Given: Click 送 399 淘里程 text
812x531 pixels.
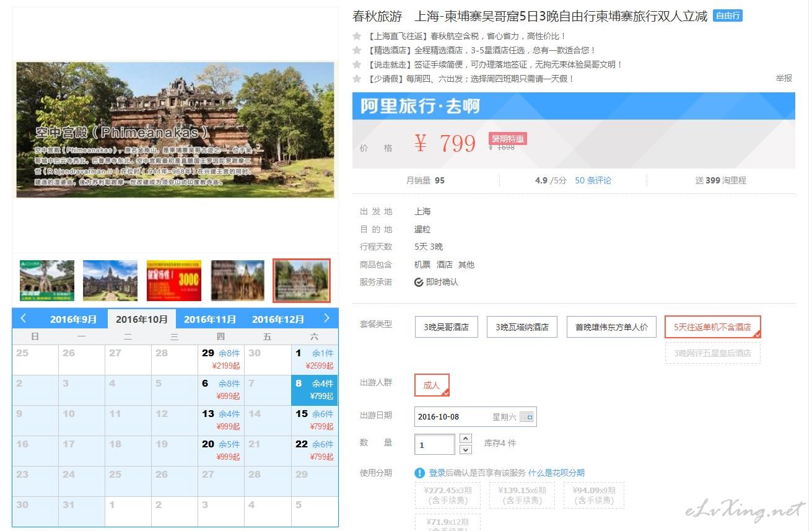Looking at the screenshot, I should pos(721,180).
